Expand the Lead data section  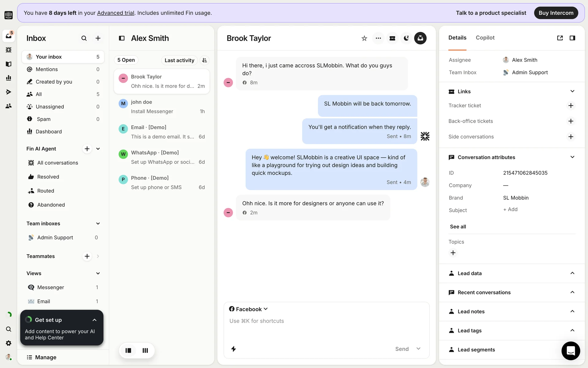pyautogui.click(x=572, y=273)
